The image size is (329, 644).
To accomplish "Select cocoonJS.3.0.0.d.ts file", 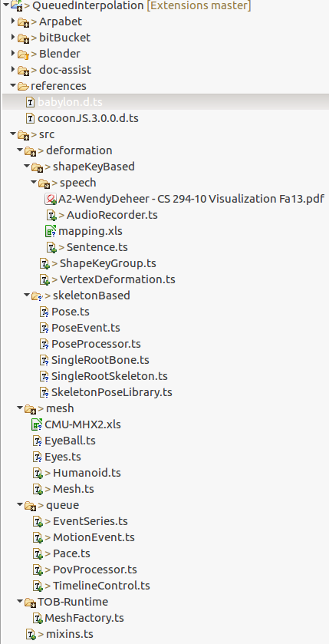I will [x=88, y=119].
